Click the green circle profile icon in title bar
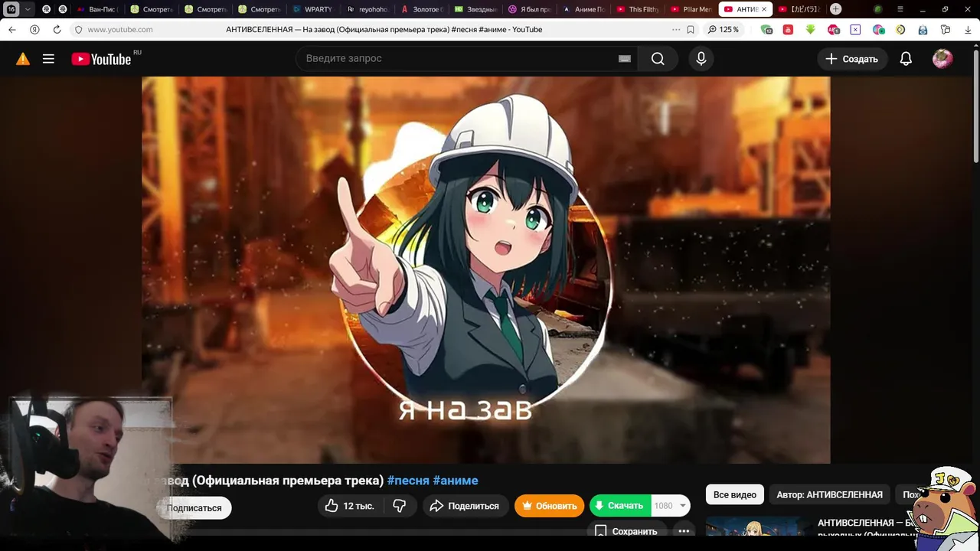The image size is (980, 551). click(877, 9)
